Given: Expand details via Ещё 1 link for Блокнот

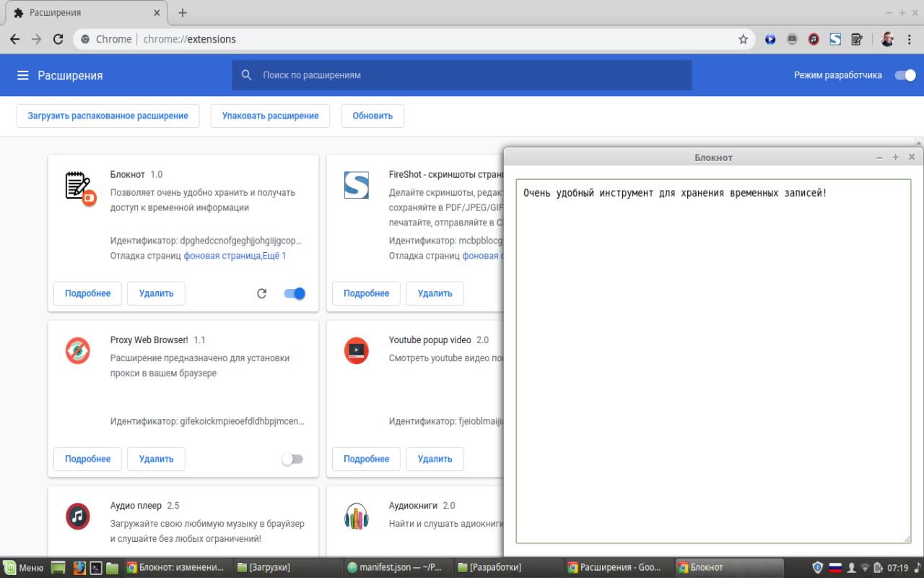Looking at the screenshot, I should click(271, 256).
